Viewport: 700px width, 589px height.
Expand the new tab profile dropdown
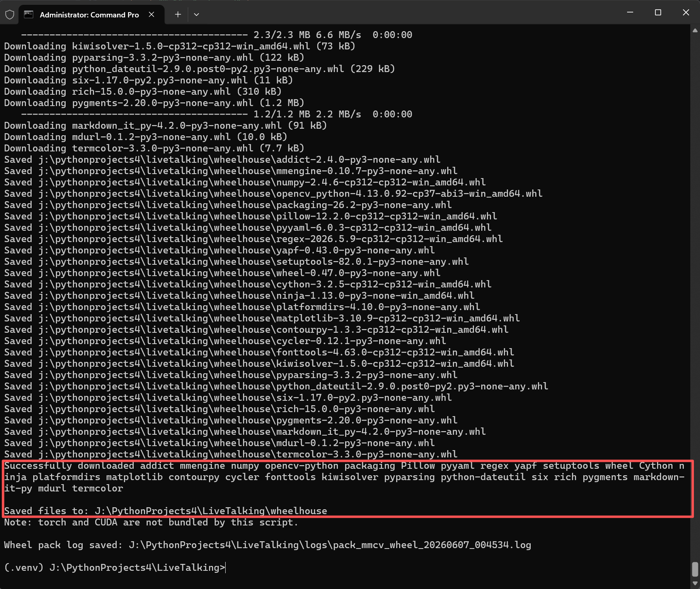[196, 15]
